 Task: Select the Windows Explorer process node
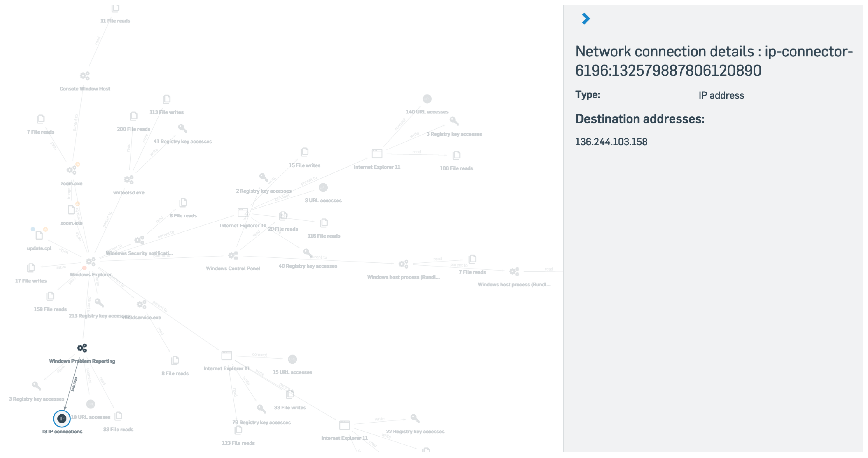pyautogui.click(x=90, y=261)
